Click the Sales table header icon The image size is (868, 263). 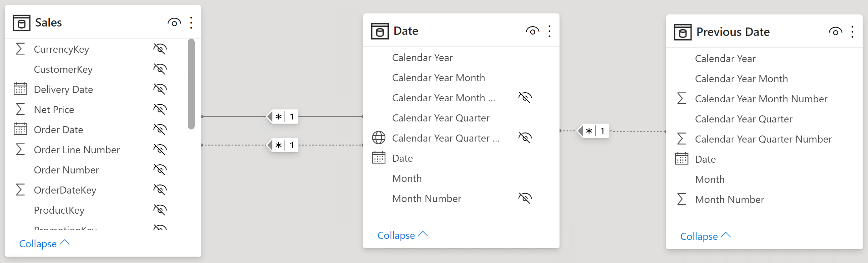point(21,23)
